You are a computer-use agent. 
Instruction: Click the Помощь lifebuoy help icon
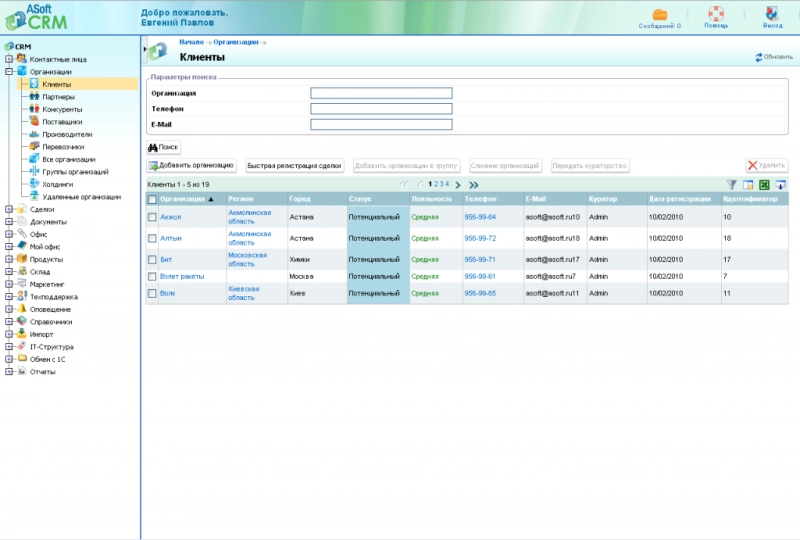(x=716, y=14)
